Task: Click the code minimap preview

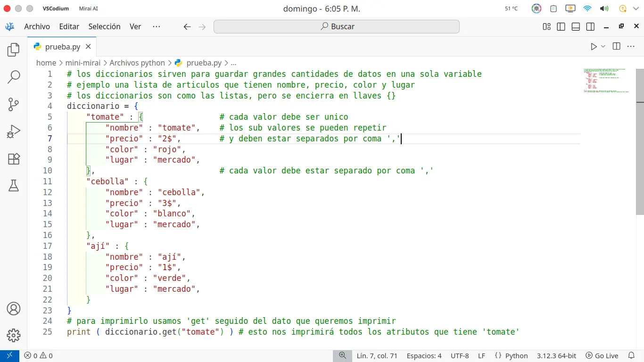Action: pos(607,81)
